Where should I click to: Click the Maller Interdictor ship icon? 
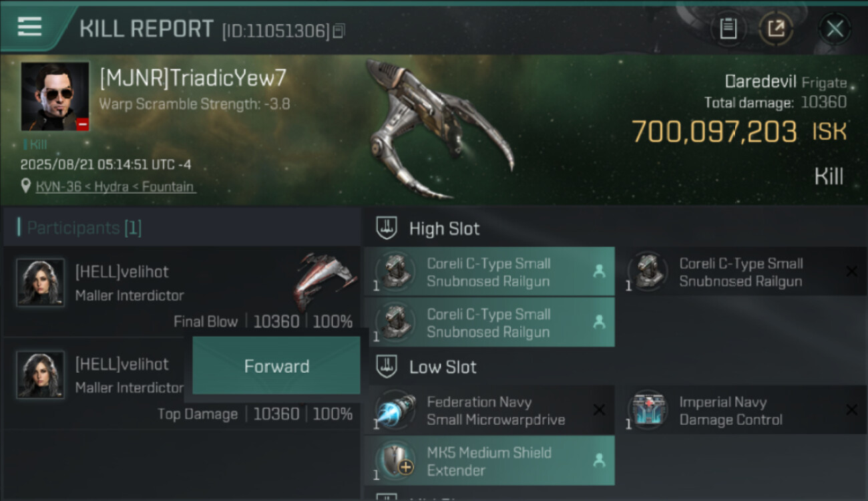tap(324, 280)
